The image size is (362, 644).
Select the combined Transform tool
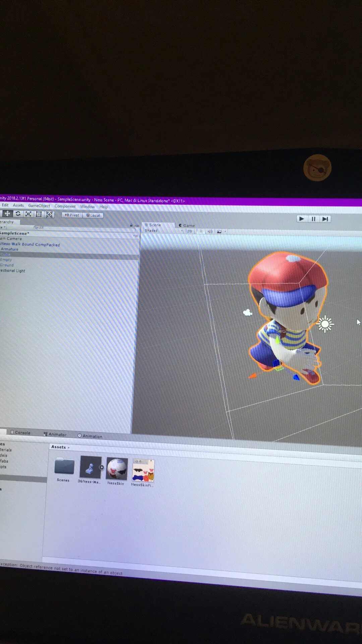(x=49, y=214)
